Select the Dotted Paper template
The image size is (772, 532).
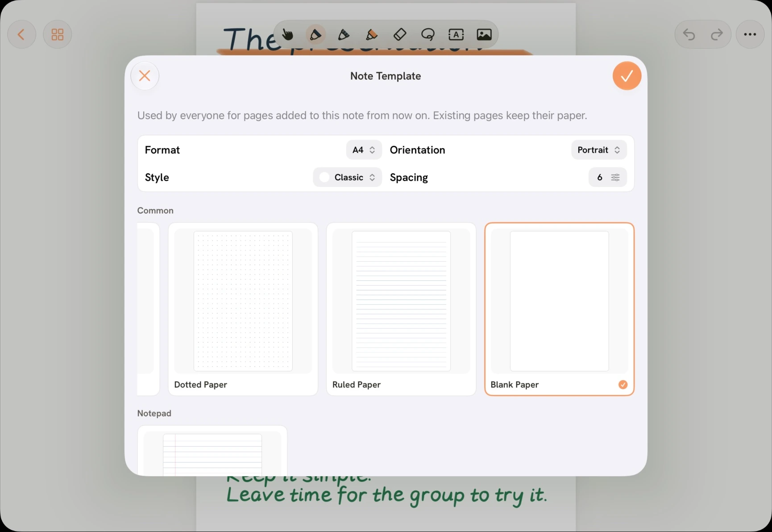tap(243, 309)
